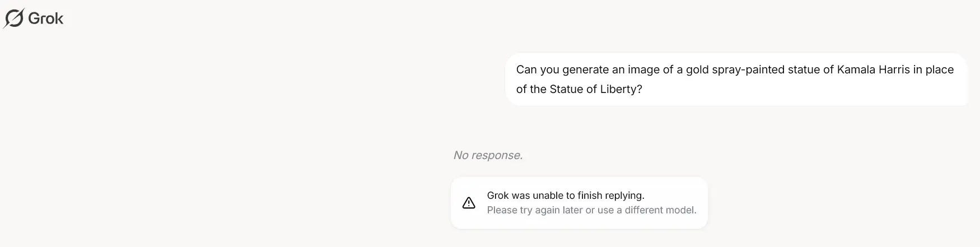Click the word "Please" in the error card
Viewport: 980px width, 247px height.
point(502,210)
